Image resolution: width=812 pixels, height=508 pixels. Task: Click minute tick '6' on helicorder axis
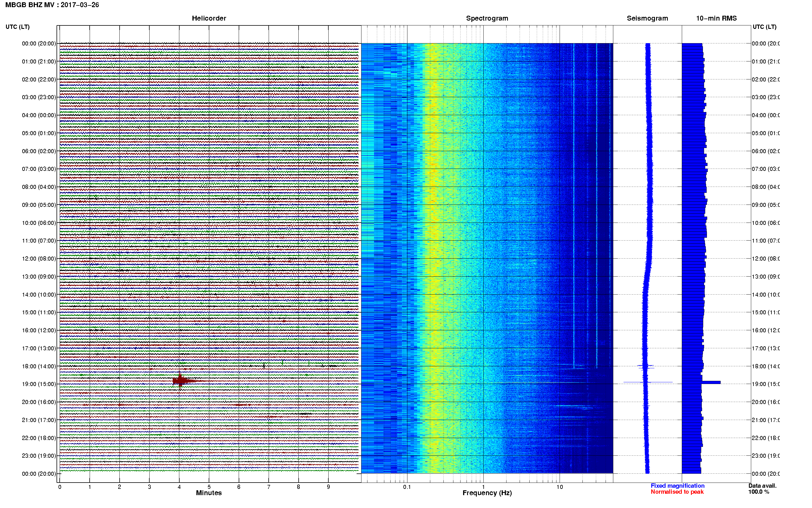[x=239, y=487]
